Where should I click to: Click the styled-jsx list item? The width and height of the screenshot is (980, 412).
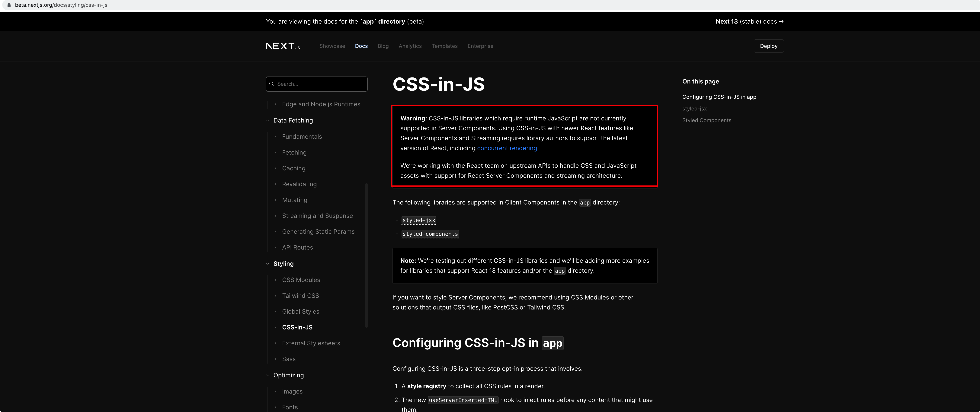point(418,220)
